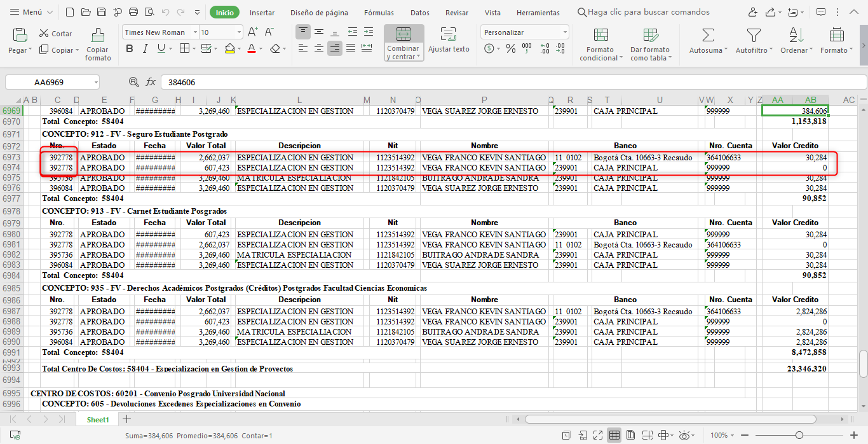The image size is (868, 444).
Task: Click the Autosuma sigma icon
Action: point(707,35)
